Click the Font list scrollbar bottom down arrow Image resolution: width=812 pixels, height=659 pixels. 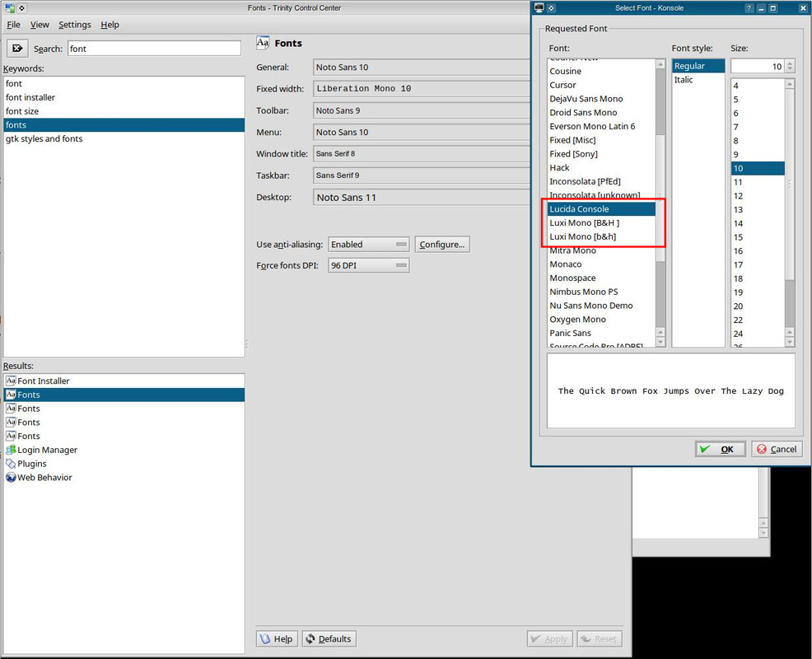660,342
